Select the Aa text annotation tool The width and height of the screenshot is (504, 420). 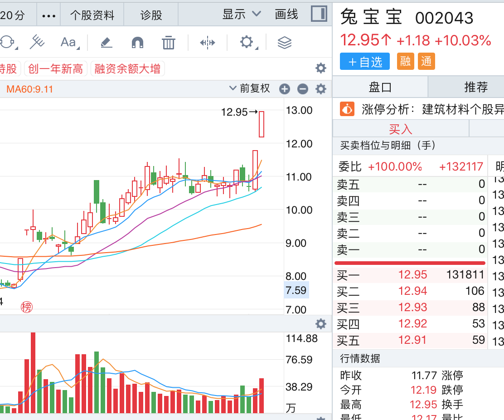coord(68,43)
